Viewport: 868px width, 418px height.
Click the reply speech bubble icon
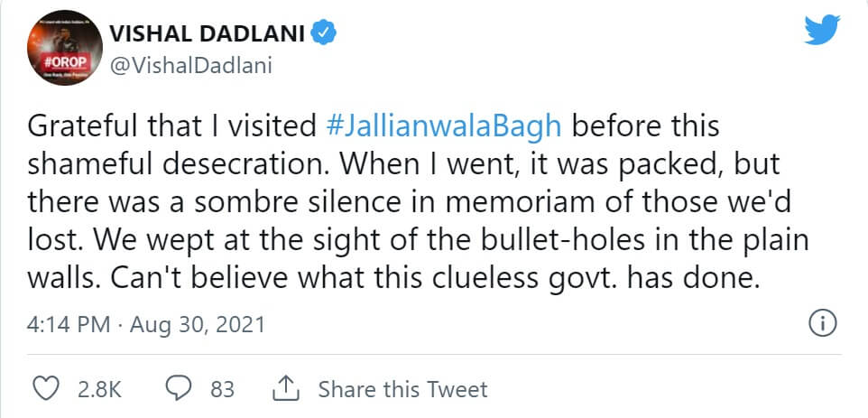tap(179, 389)
